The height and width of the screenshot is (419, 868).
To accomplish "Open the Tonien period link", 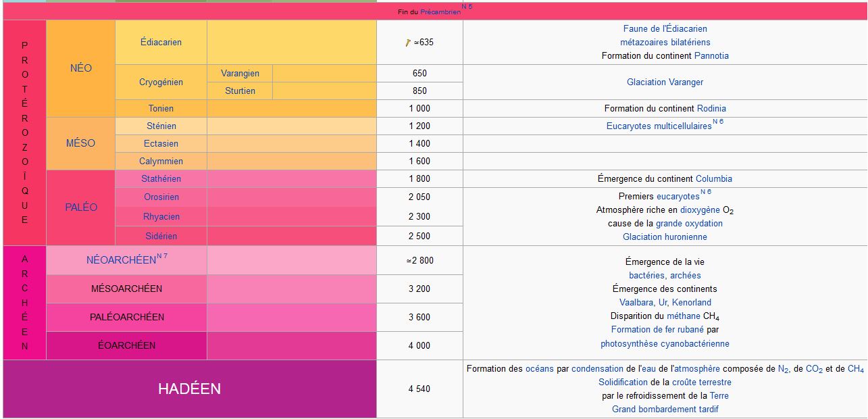I will 161,108.
